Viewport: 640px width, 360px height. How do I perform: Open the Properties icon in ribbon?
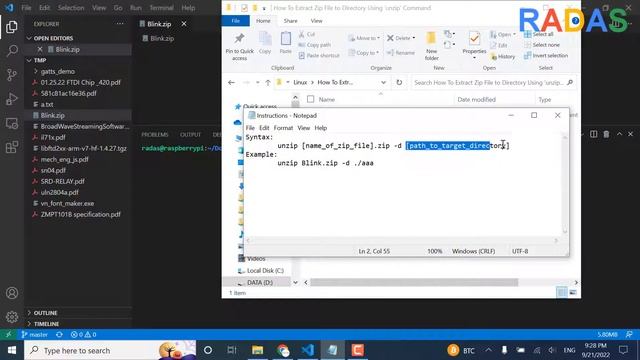474,44
